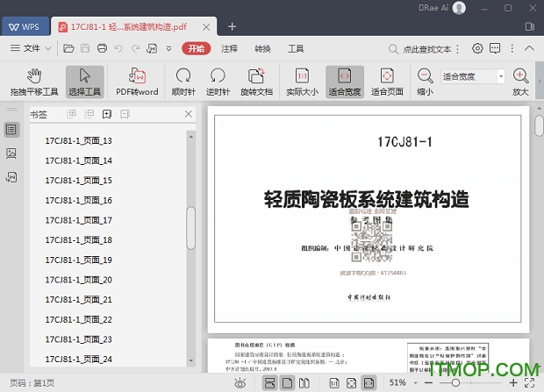Screen dimensions: 544x392
Task: Switch to single page layout
Action: 287,383
